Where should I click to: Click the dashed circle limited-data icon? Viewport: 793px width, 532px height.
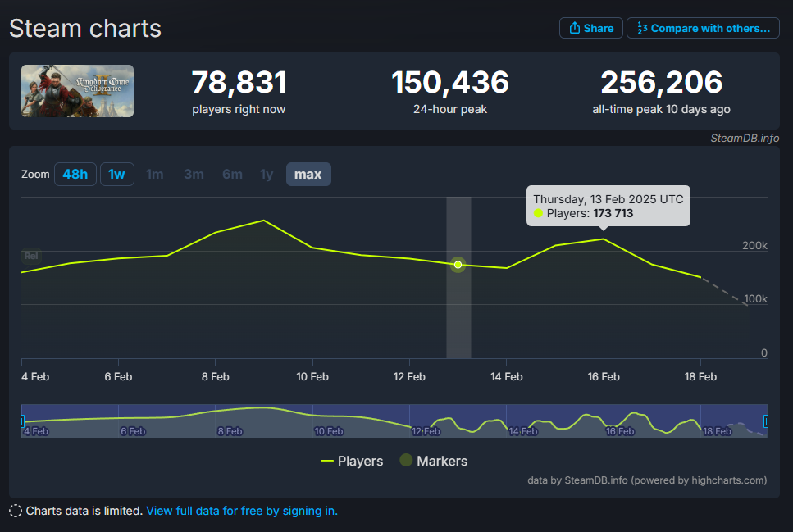tap(16, 511)
